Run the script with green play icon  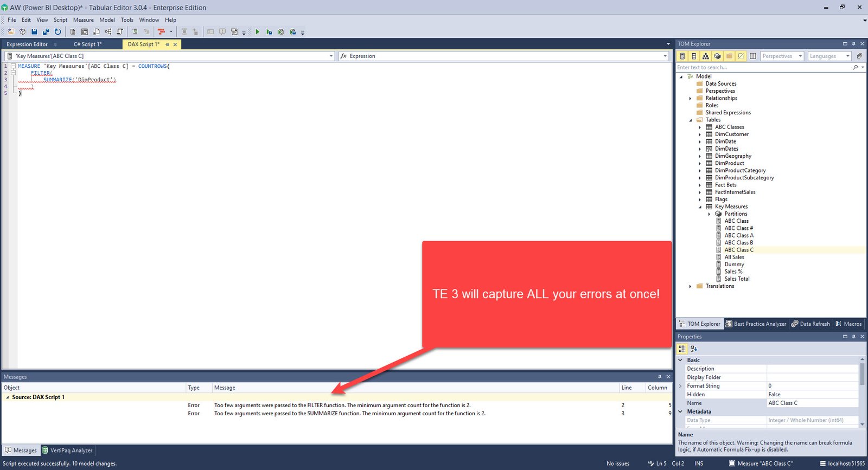point(257,31)
